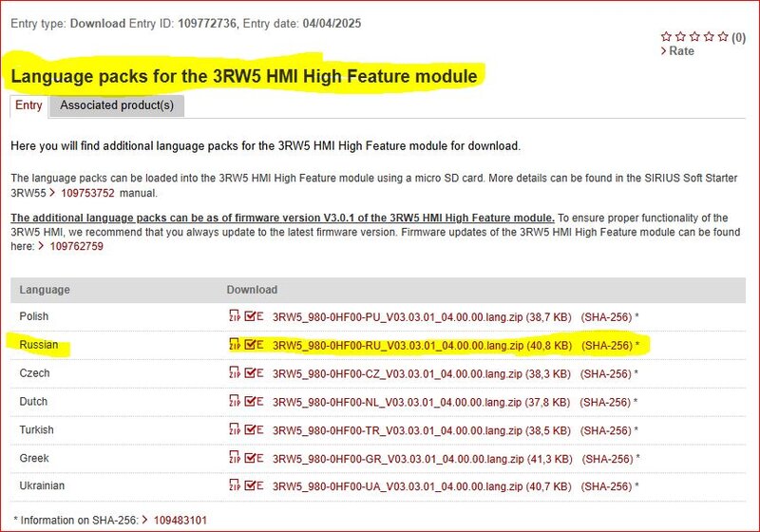The image size is (760, 532).
Task: Open the SHA-256 link for Ukrainian
Action: (606, 486)
